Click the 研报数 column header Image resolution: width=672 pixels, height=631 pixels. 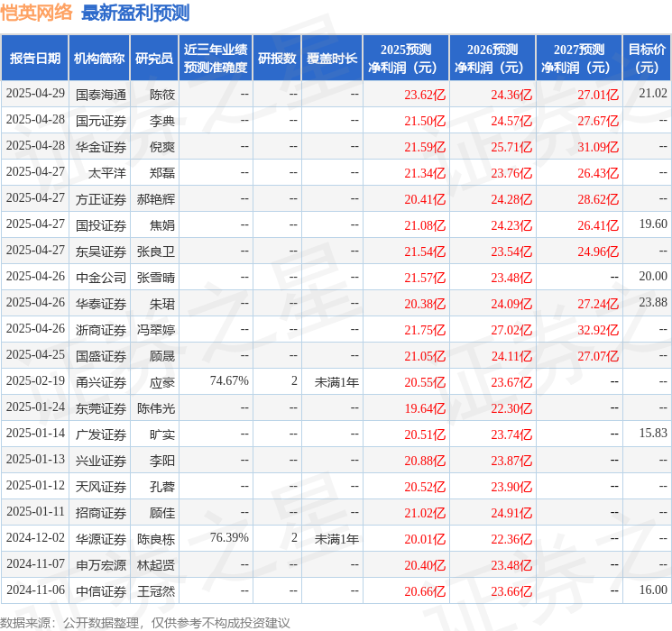pyautogui.click(x=277, y=59)
